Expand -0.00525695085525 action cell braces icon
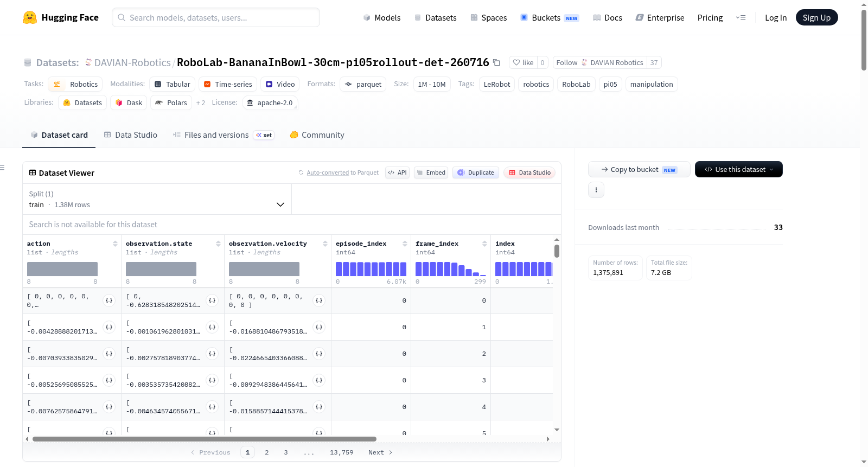 tap(109, 380)
